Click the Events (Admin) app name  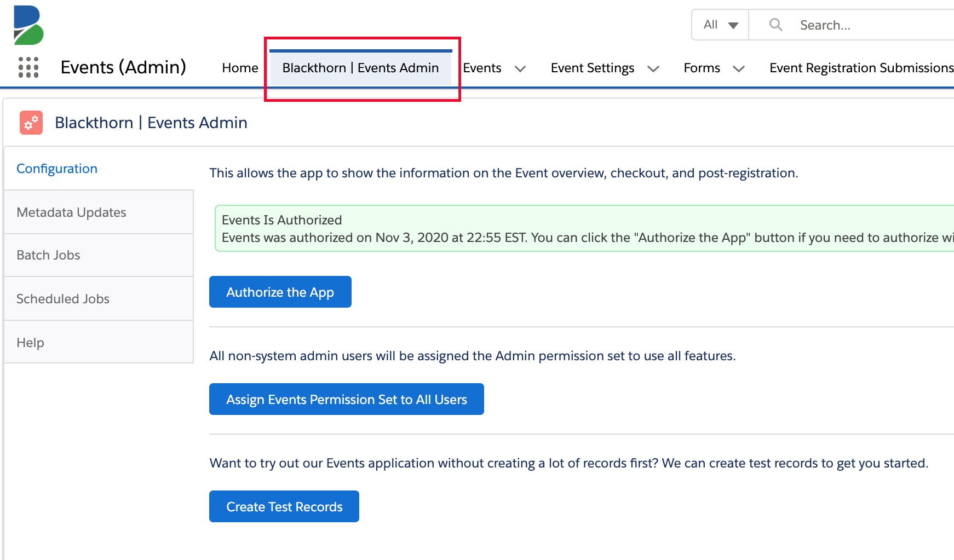point(123,67)
